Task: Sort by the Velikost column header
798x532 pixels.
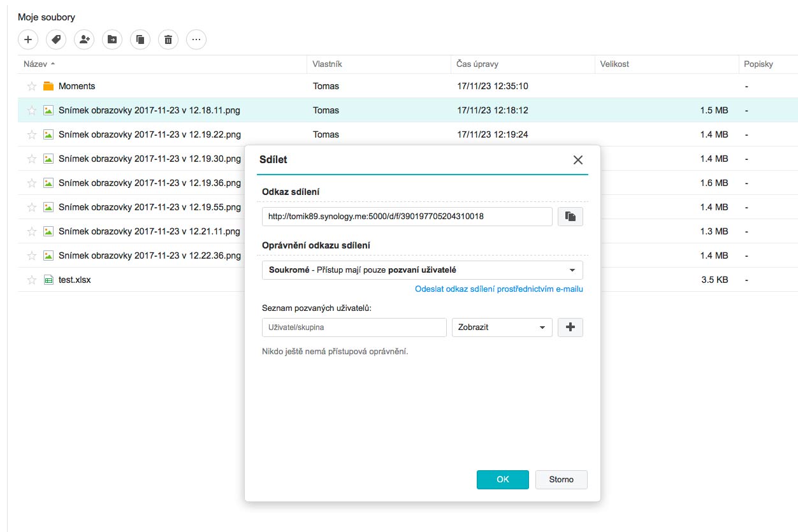Action: pyautogui.click(x=614, y=64)
